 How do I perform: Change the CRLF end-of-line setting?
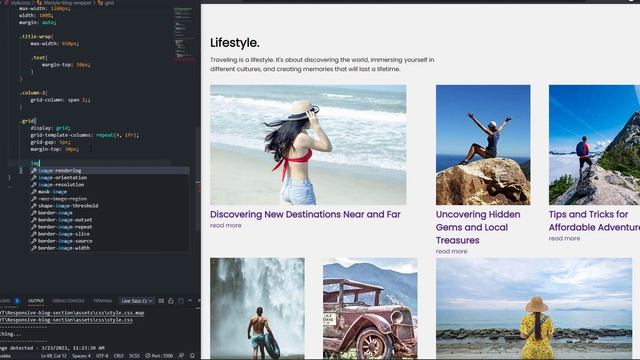[119, 356]
